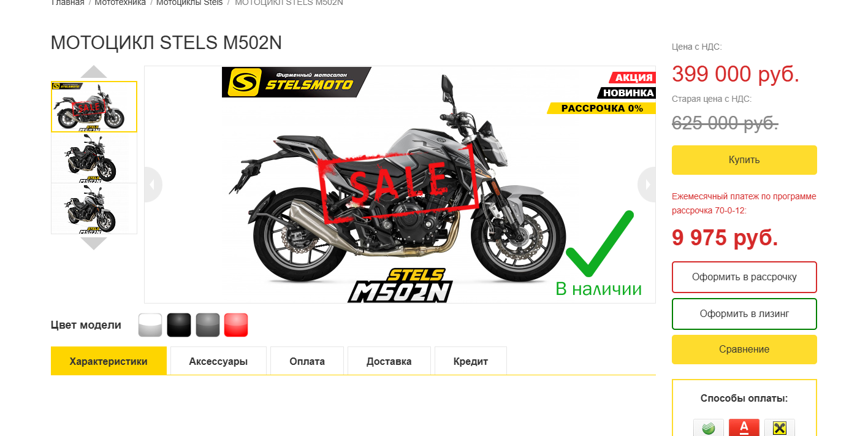Select the second motorcycle thumbnail

pos(94,158)
